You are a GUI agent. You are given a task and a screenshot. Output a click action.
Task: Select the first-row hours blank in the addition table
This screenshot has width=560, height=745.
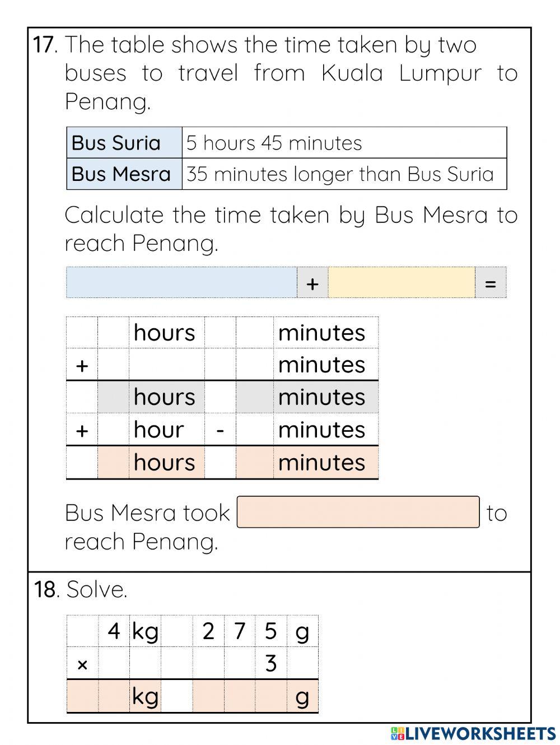click(114, 333)
